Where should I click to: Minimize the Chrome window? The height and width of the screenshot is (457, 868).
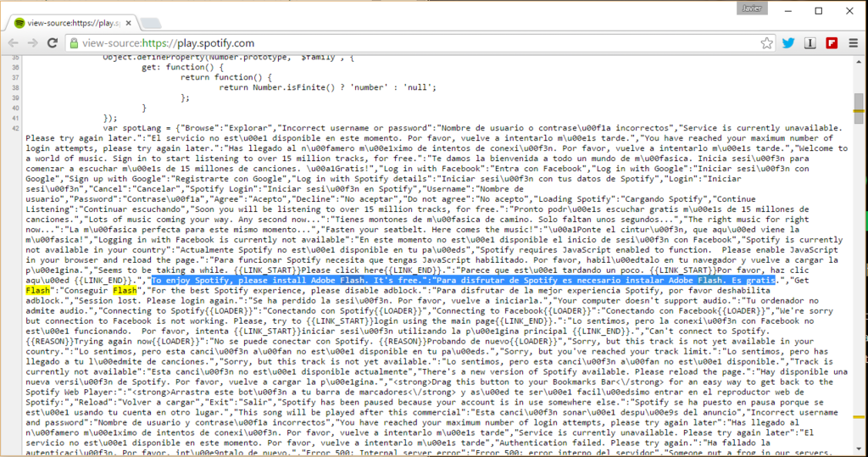click(788, 10)
